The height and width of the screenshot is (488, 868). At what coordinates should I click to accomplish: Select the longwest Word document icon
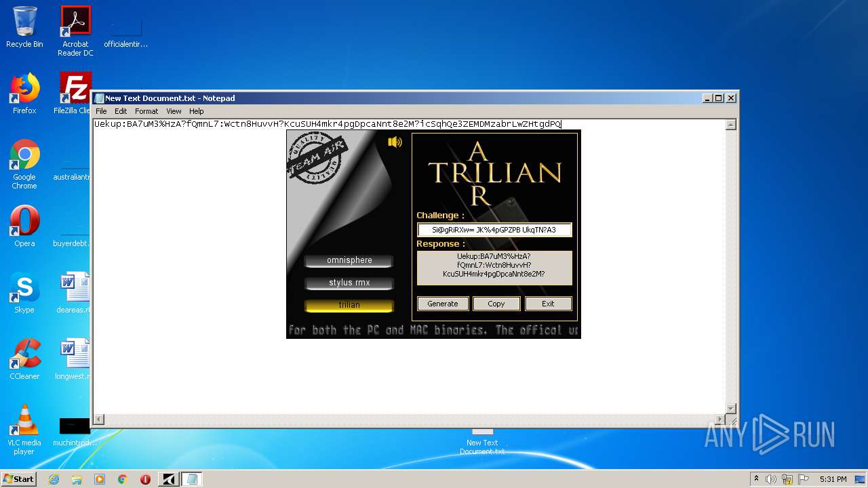74,359
